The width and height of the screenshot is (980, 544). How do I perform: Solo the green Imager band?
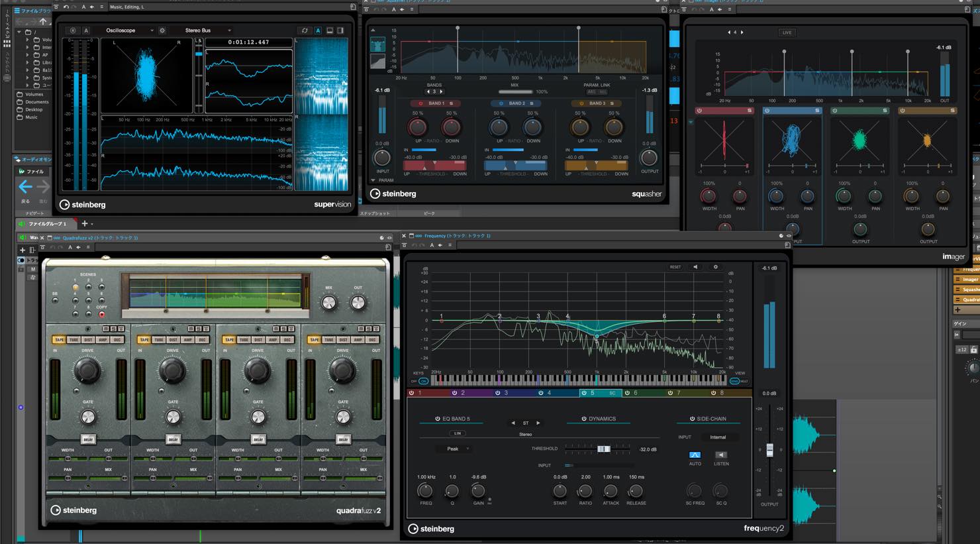885,111
